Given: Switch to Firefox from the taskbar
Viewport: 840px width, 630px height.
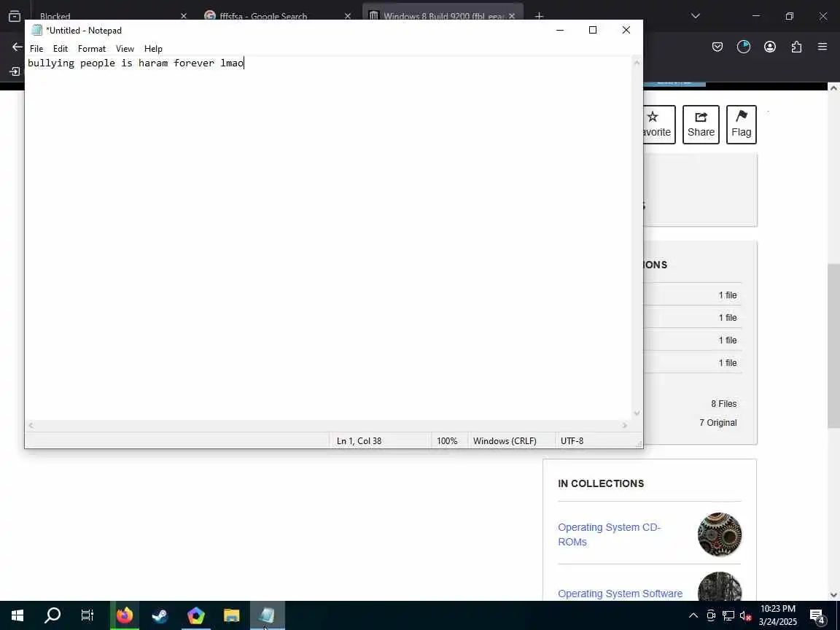Looking at the screenshot, I should [125, 615].
